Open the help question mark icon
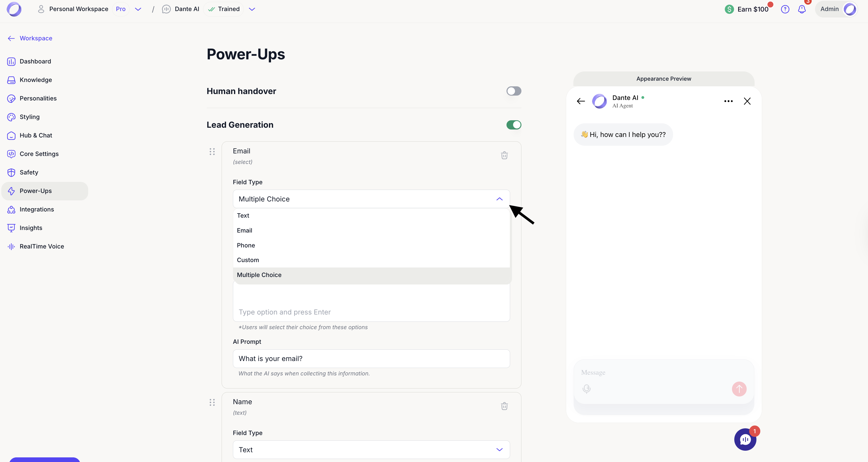The width and height of the screenshot is (868, 462). click(785, 9)
